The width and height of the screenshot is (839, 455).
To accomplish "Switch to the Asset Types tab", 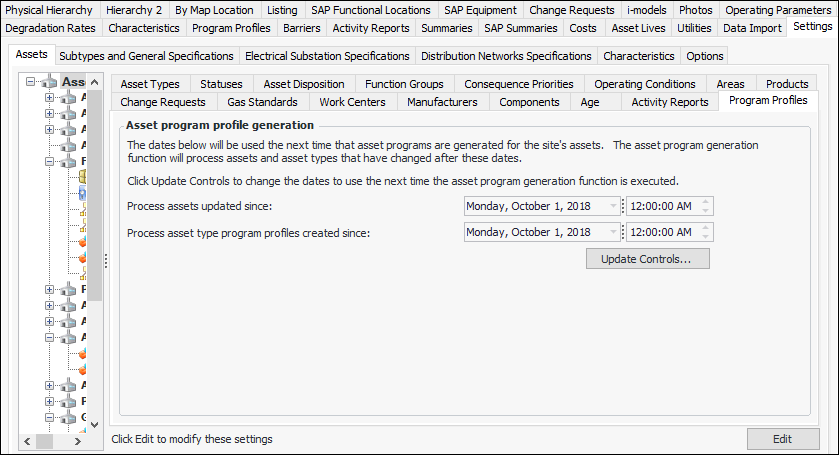I will pyautogui.click(x=150, y=84).
